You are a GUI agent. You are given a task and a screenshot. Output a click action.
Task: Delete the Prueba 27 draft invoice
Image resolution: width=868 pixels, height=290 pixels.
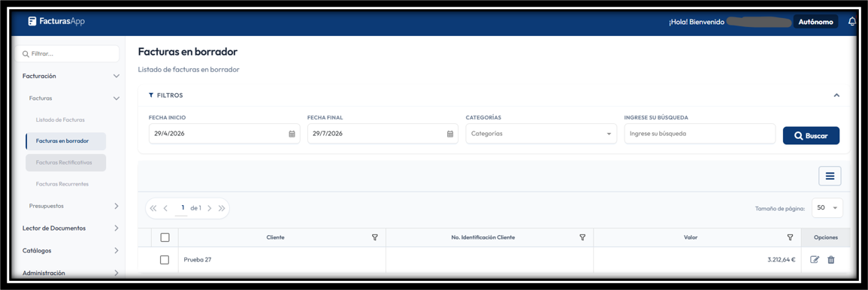(830, 259)
